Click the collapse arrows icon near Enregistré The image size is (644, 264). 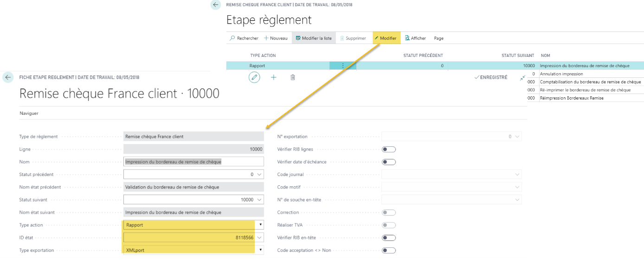523,78
